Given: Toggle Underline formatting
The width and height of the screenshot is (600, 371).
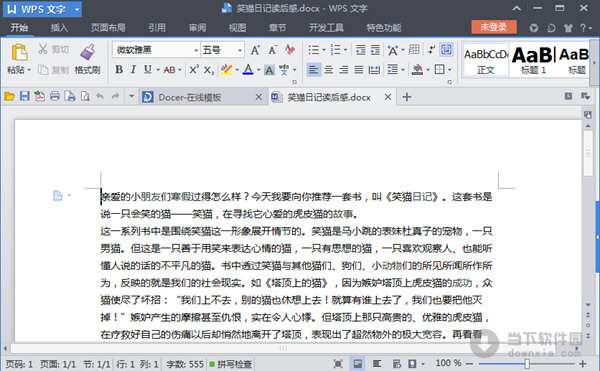Looking at the screenshot, I should click(148, 70).
